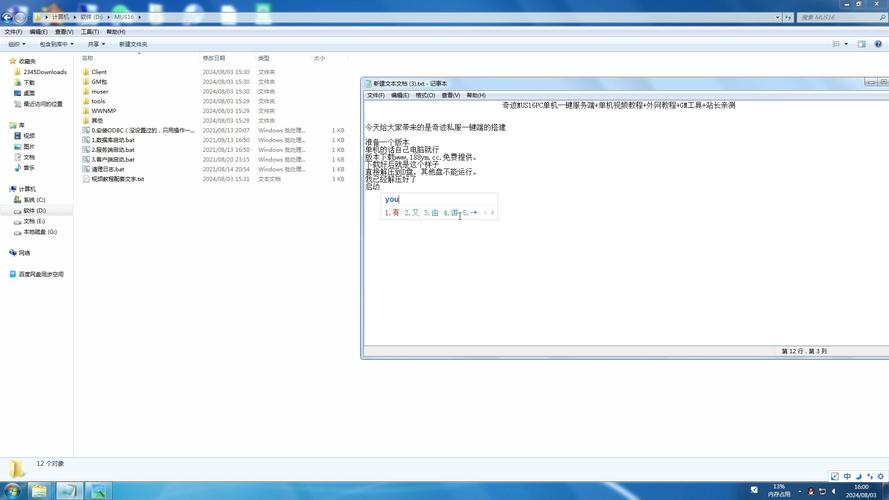This screenshot has width=889, height=500.
Task: Select 文档 (E:) drive in sidebar
Action: tap(34, 221)
